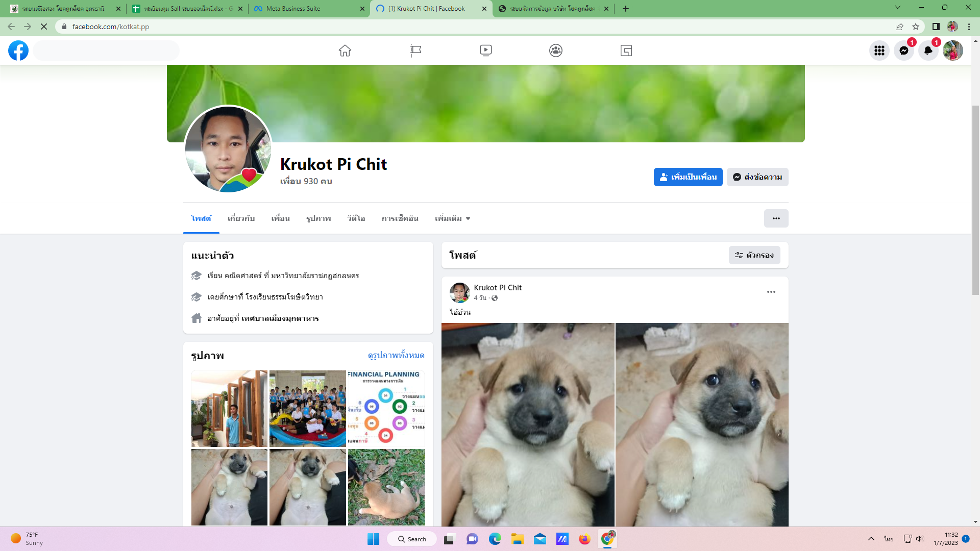This screenshot has width=980, height=551.
Task: Open the Watch video icon
Action: [485, 51]
